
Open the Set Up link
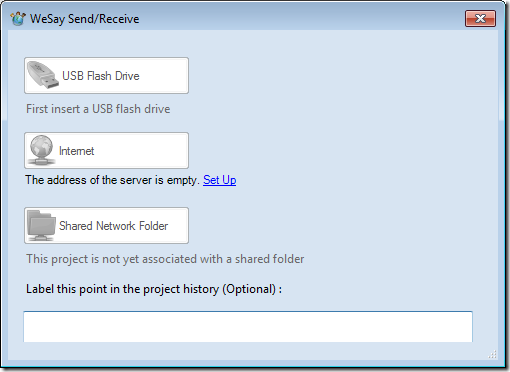pos(220,180)
